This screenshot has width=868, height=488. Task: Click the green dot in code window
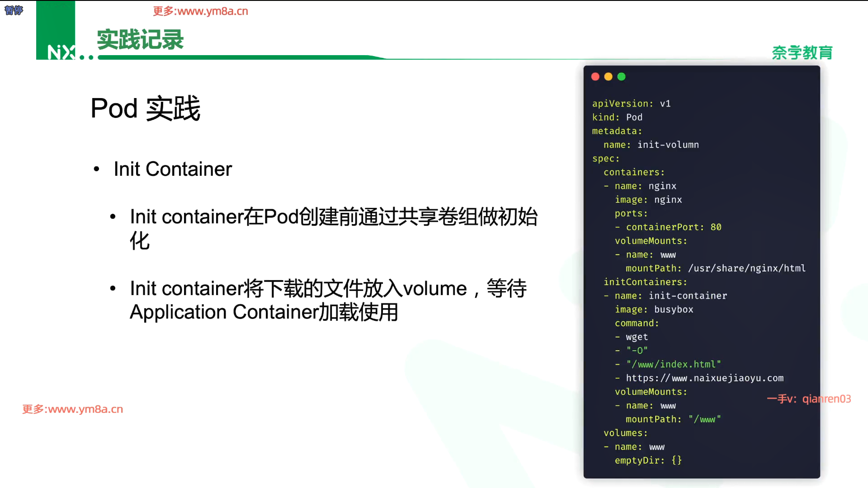point(622,77)
